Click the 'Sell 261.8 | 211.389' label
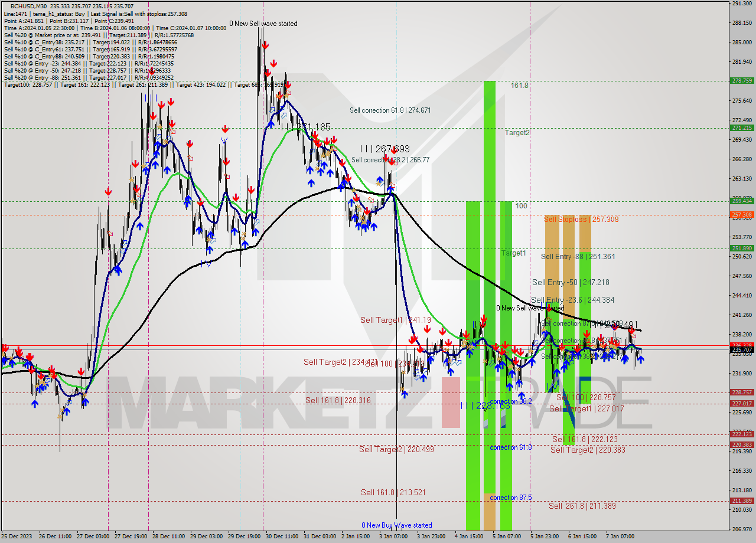This screenshot has height=543, width=756. coord(582,506)
